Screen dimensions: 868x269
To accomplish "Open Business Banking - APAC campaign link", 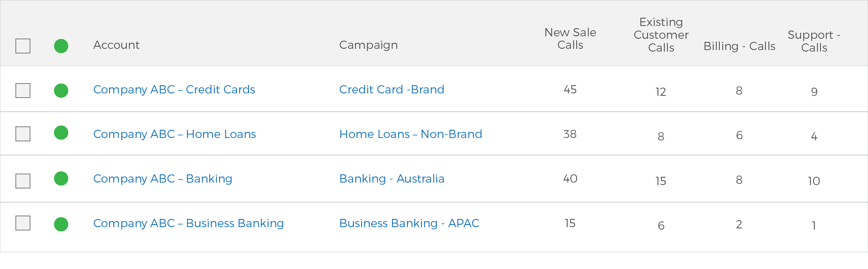I will [409, 224].
